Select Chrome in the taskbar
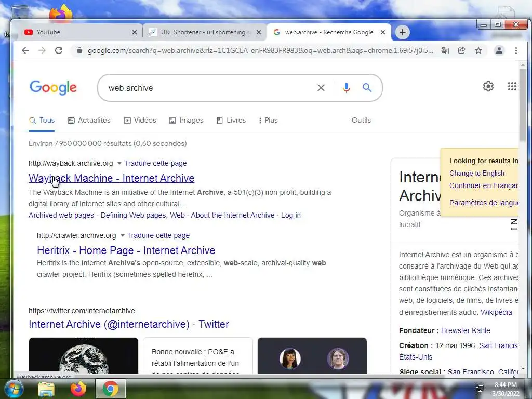532x399 pixels. click(x=110, y=389)
